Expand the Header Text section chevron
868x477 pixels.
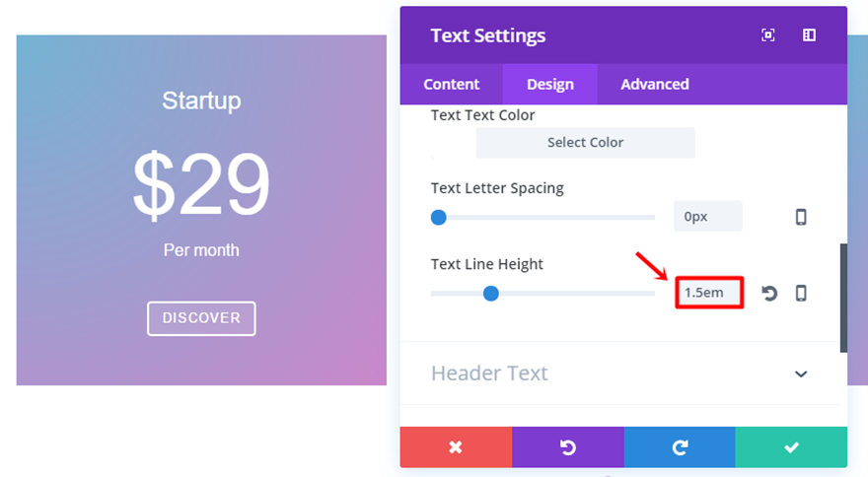(x=801, y=374)
